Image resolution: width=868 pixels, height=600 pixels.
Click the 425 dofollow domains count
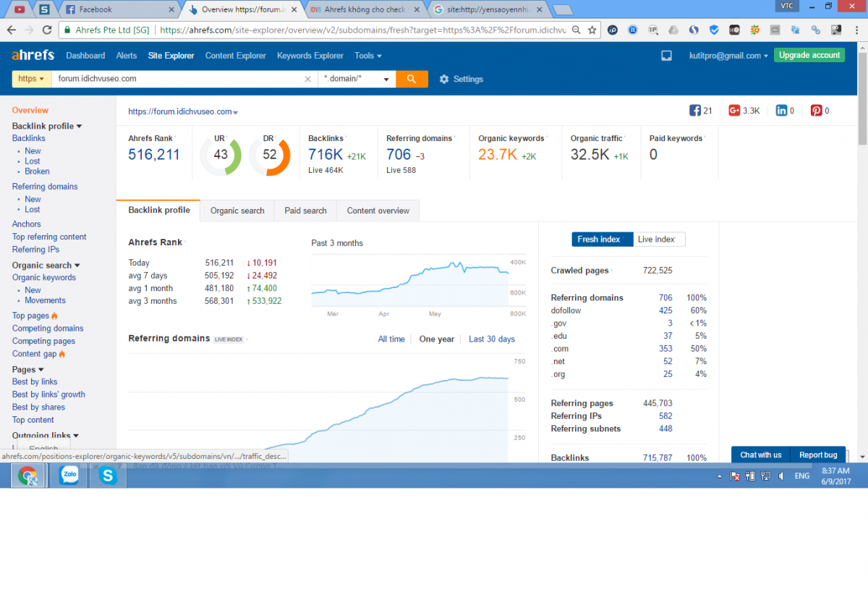point(665,310)
